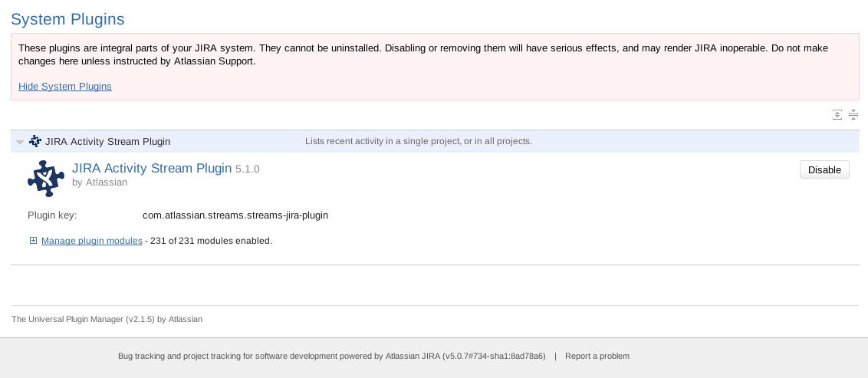Click the Atlassian JIRA version footer text
This screenshot has width=868, height=378.
point(332,356)
